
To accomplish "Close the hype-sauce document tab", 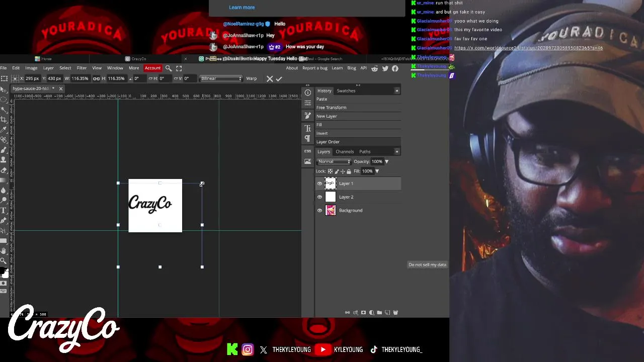I will pos(60,89).
